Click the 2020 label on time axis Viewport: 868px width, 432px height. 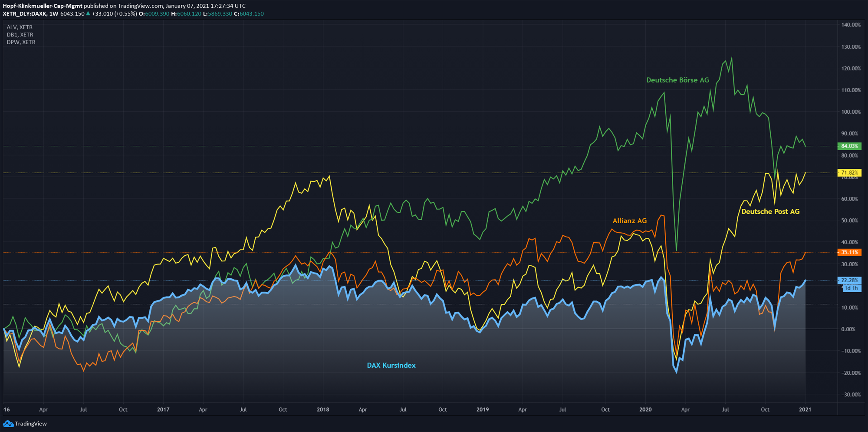coord(645,409)
